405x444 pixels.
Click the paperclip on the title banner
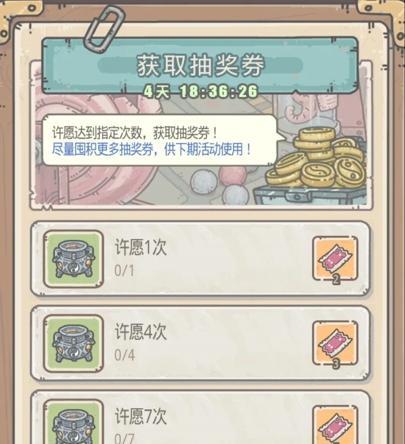tap(103, 27)
